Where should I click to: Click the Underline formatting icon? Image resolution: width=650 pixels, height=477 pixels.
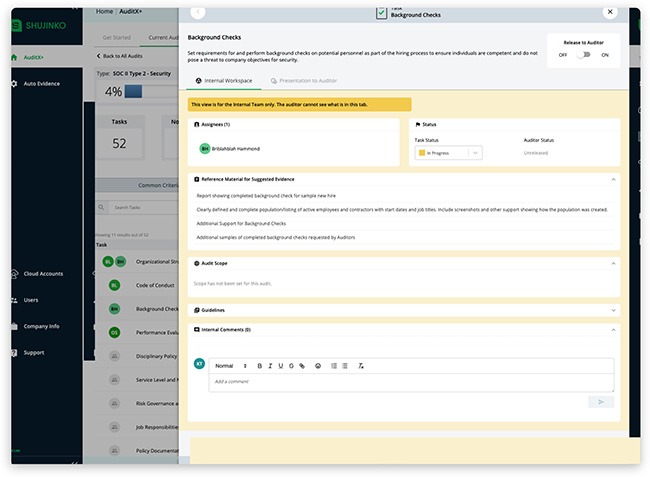pyautogui.click(x=281, y=366)
